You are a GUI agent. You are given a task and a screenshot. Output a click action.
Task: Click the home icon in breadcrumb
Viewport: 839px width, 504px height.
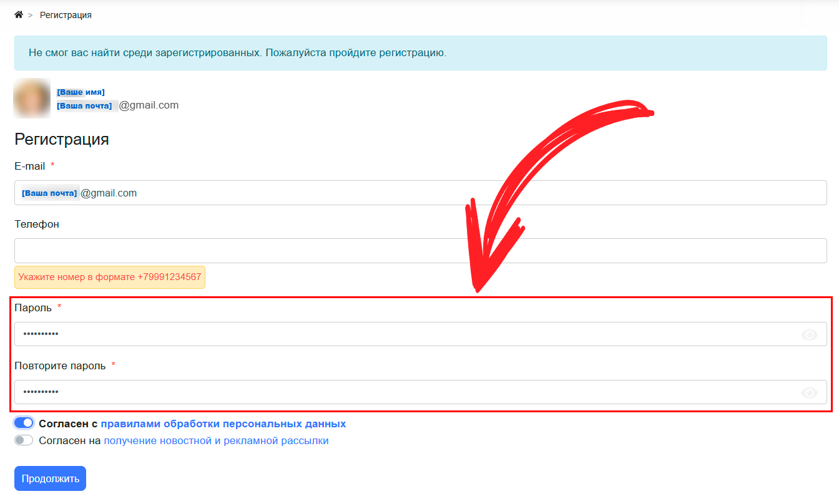[x=19, y=15]
